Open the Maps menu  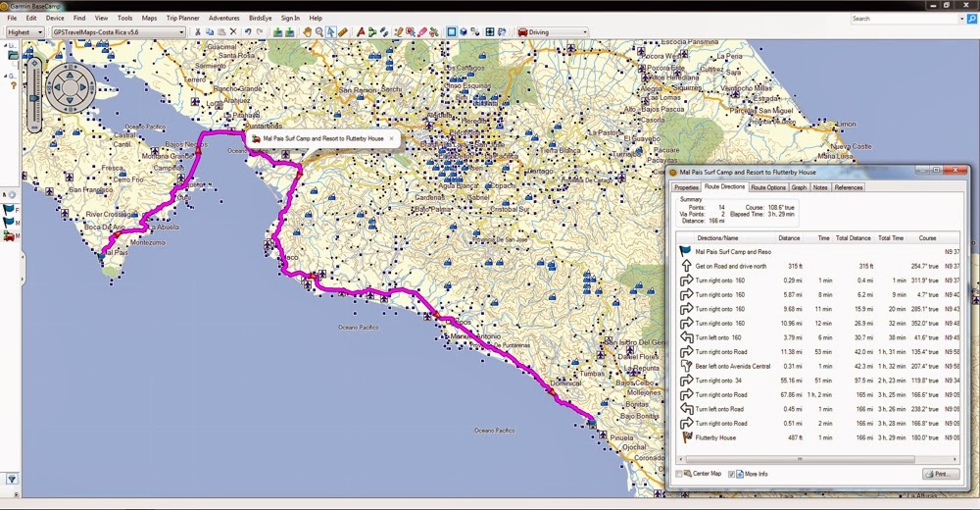[x=149, y=19]
